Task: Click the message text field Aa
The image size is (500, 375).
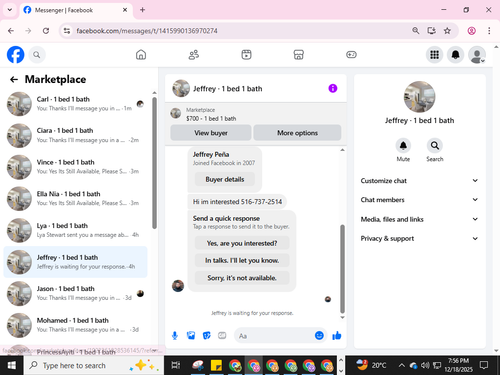Action: coord(274,336)
